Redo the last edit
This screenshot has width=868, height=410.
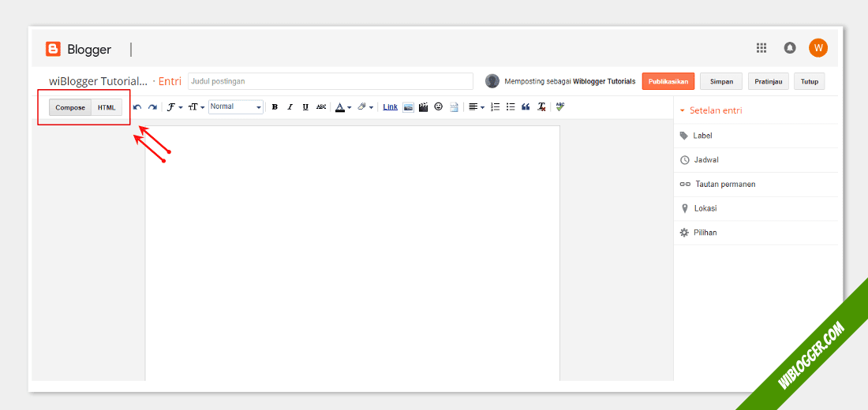152,106
